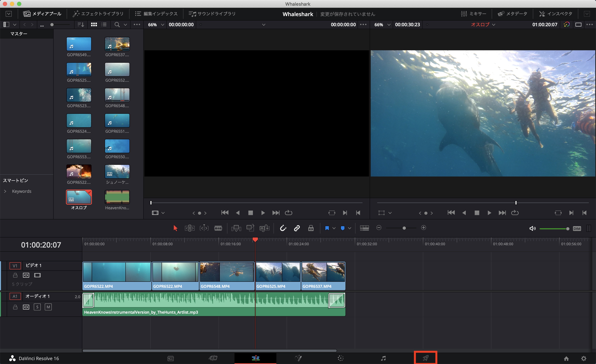Expand the Keywords smart bin
This screenshot has width=596, height=364.
[5, 191]
